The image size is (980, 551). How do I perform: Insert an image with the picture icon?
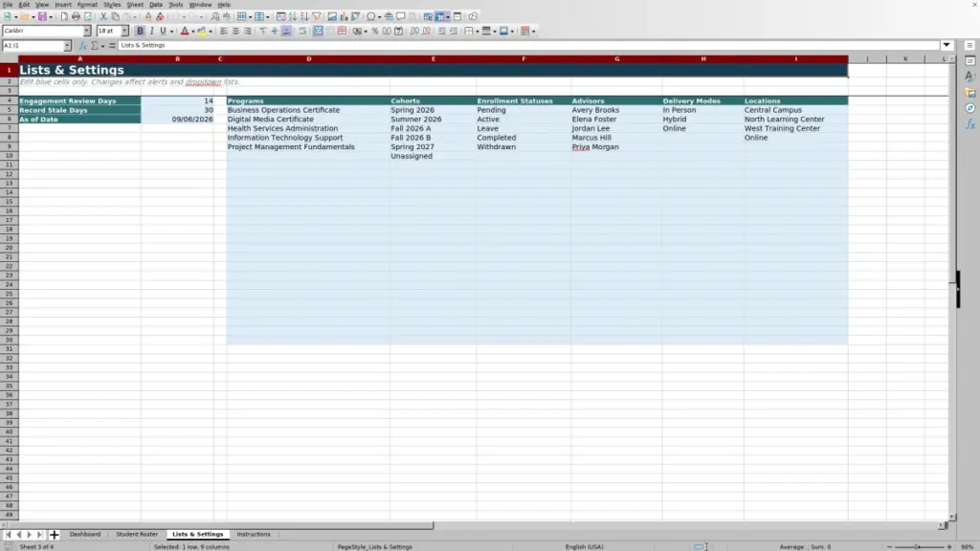click(x=332, y=17)
